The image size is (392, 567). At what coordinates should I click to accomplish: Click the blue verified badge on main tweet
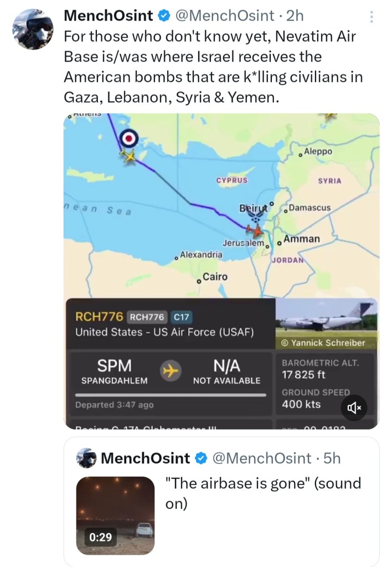pos(164,17)
